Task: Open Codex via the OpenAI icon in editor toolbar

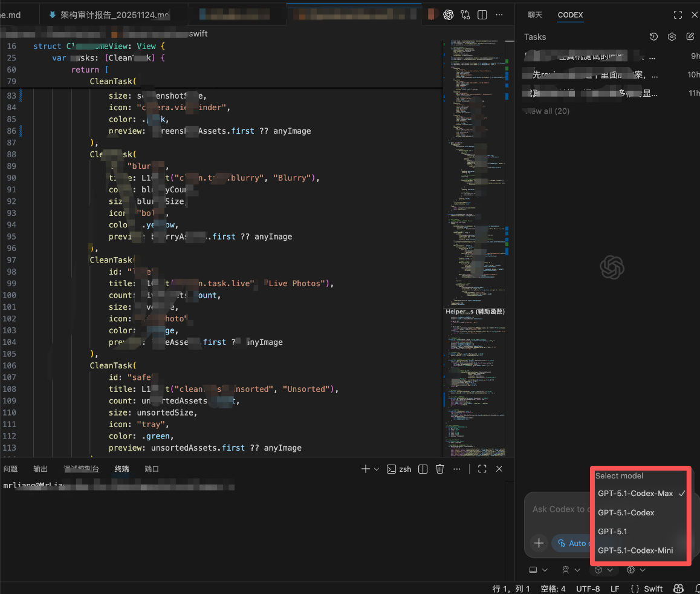Action: (x=449, y=15)
